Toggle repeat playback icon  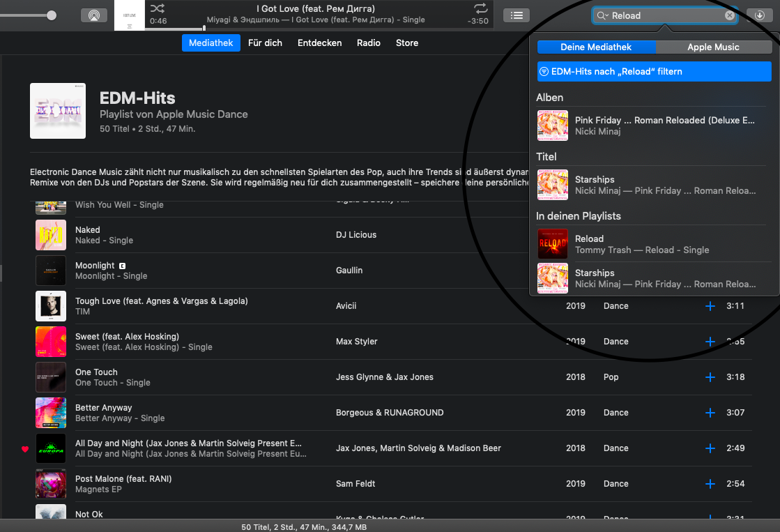click(480, 8)
